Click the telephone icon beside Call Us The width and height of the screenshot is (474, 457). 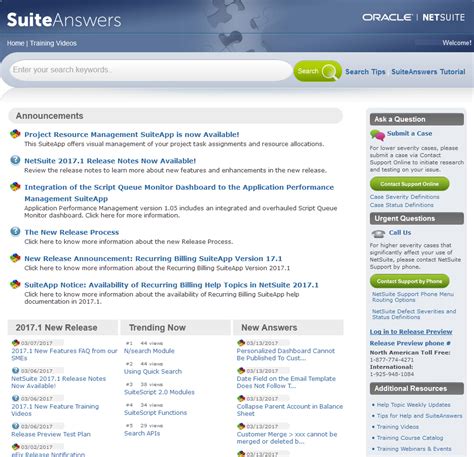point(378,233)
